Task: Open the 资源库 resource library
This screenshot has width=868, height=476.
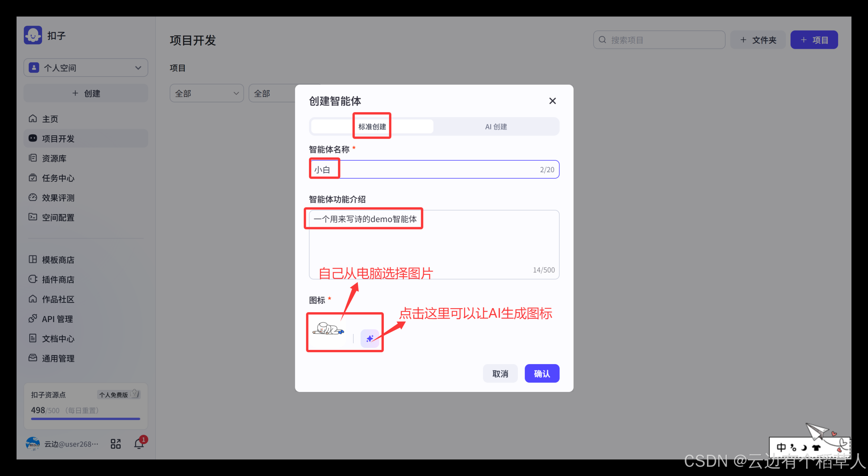Action: point(54,158)
